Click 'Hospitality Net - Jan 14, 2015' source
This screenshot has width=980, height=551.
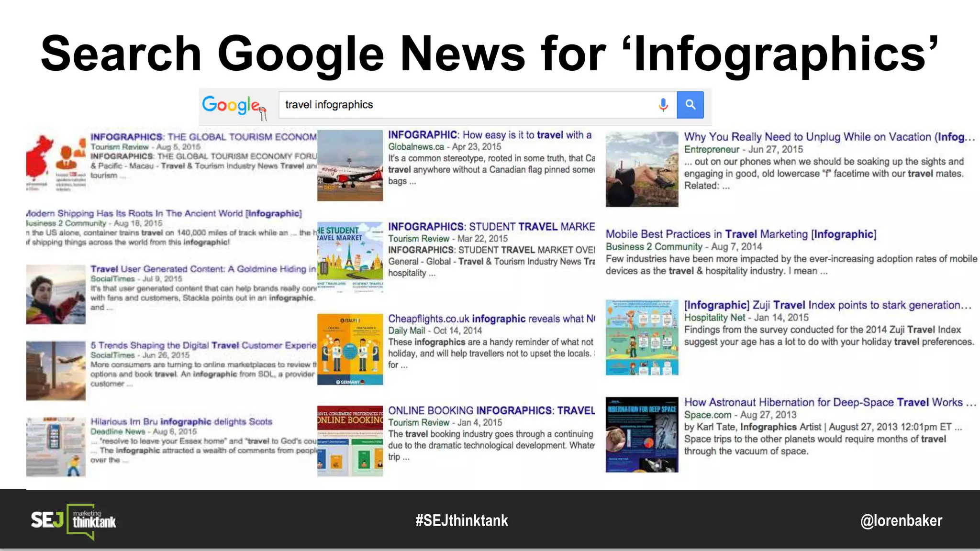(746, 318)
